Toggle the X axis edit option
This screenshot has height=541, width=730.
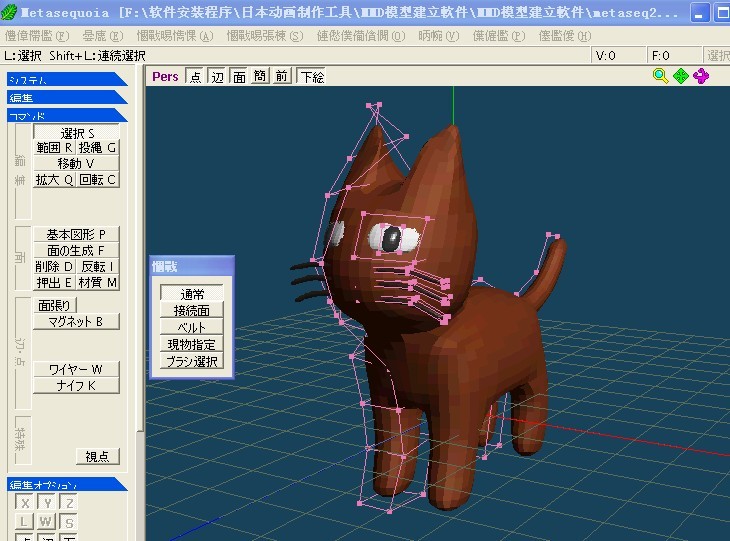point(25,503)
